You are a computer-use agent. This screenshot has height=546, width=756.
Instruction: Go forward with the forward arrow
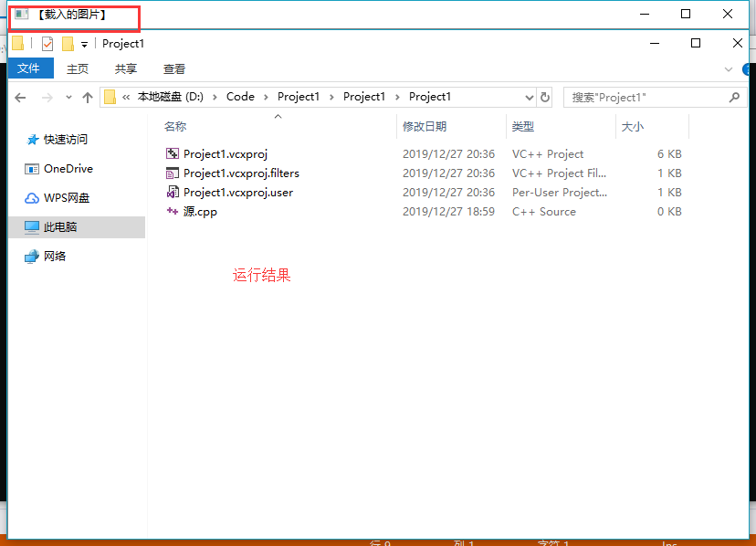click(47, 98)
